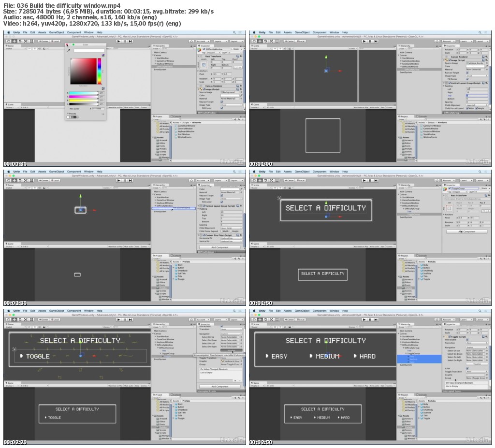Click the Hex Color field in Color picker
The width and height of the screenshot is (495, 448).
(97, 109)
